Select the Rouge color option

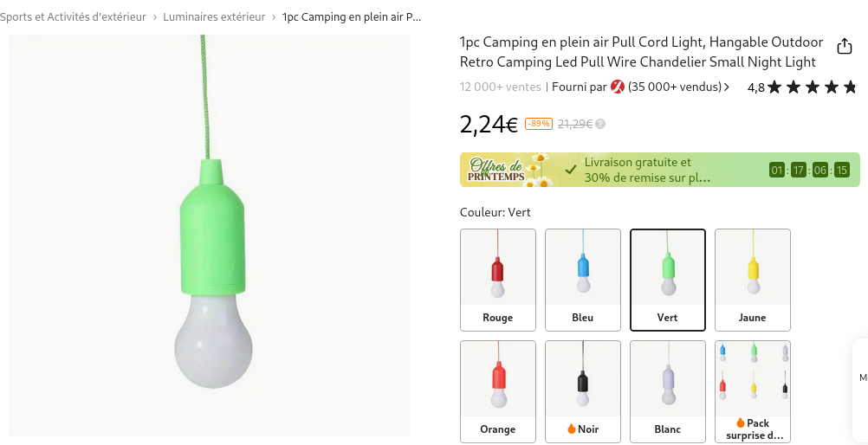click(498, 279)
